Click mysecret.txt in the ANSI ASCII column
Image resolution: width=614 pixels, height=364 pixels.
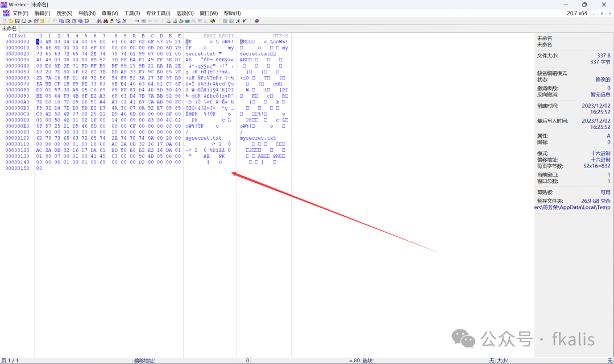click(204, 138)
